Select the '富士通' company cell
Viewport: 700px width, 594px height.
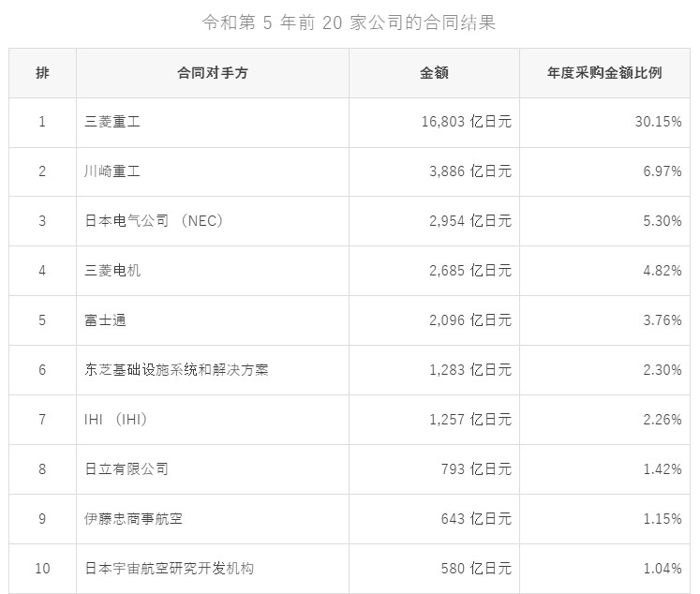[x=213, y=320]
